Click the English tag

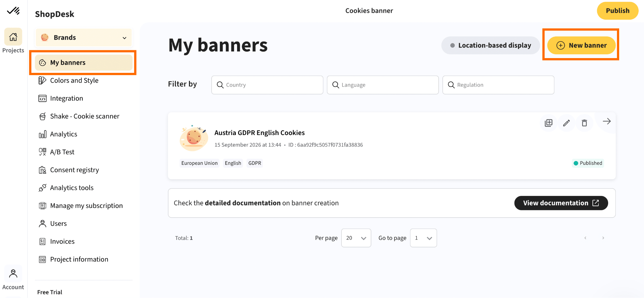coord(233,163)
